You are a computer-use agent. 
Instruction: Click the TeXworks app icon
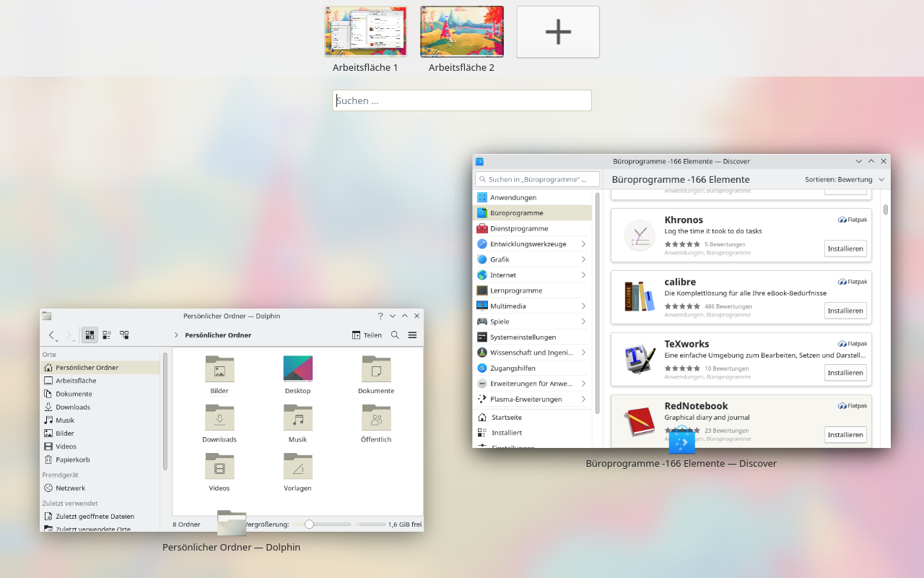click(x=640, y=359)
